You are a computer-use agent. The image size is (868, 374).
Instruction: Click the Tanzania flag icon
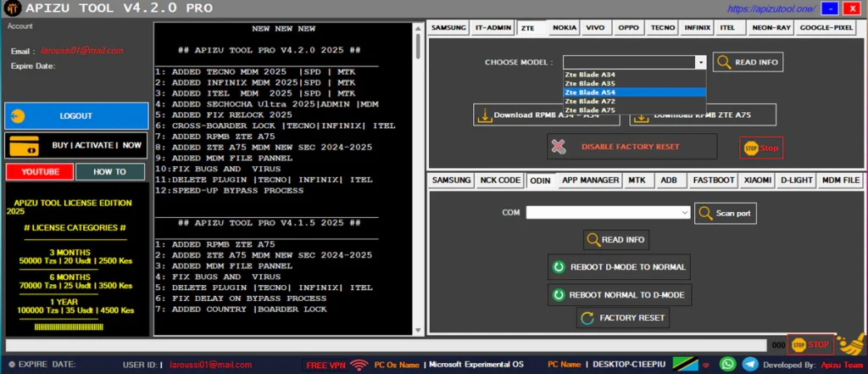(x=685, y=364)
